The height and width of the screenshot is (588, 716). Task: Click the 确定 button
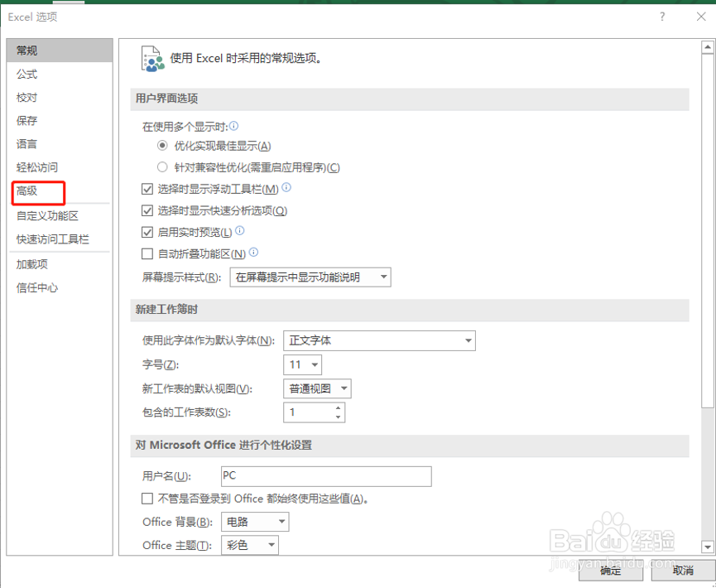point(611,570)
